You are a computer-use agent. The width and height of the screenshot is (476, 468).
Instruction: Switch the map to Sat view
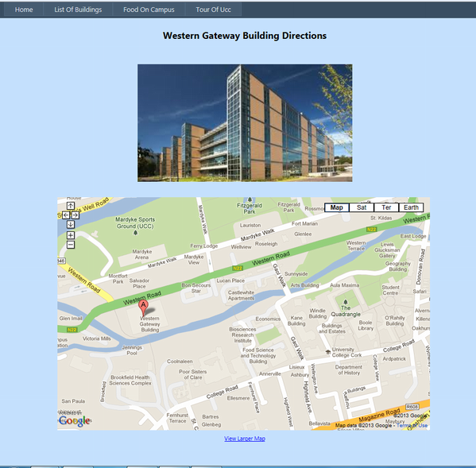click(362, 207)
